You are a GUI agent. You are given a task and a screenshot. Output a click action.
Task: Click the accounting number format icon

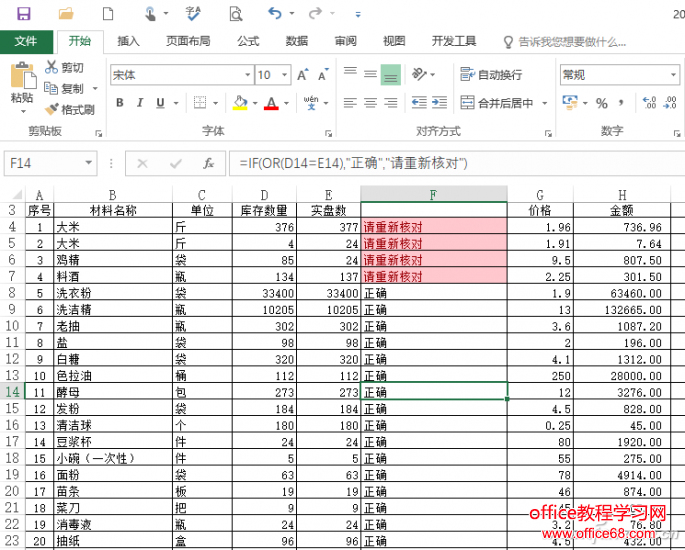pos(570,102)
